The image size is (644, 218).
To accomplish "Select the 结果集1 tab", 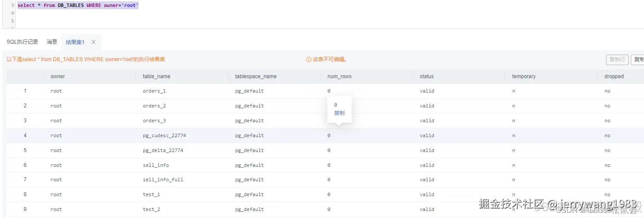I will click(75, 42).
